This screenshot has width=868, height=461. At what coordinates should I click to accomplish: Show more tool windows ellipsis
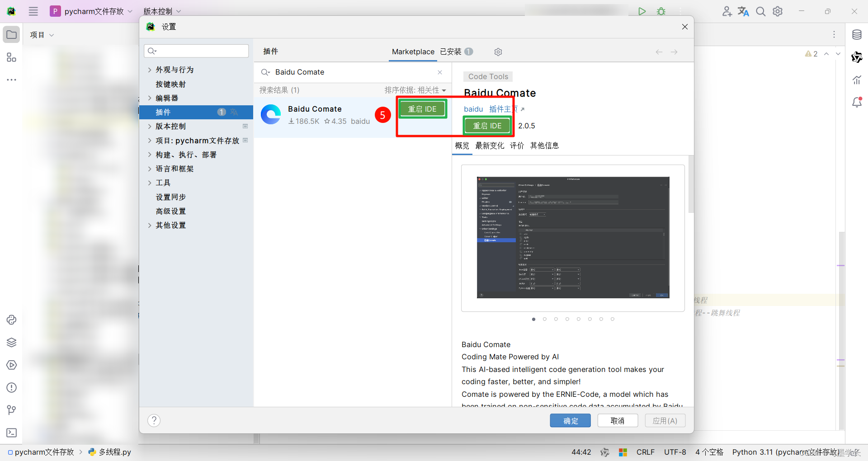11,80
